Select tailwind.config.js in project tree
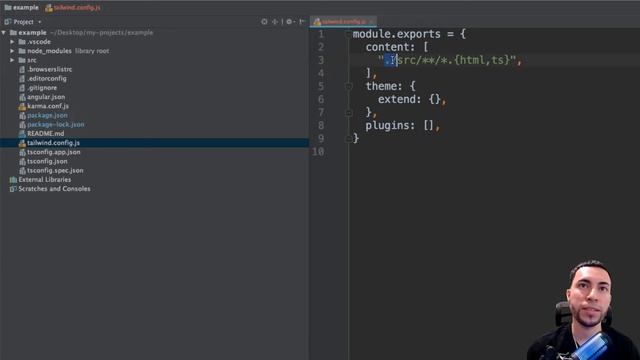 (53, 143)
